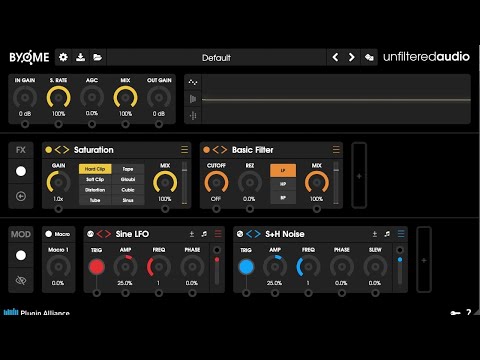Bypass the Basic Filter module power dot
Image resolution: width=480 pixels, height=360 pixels.
tap(206, 150)
